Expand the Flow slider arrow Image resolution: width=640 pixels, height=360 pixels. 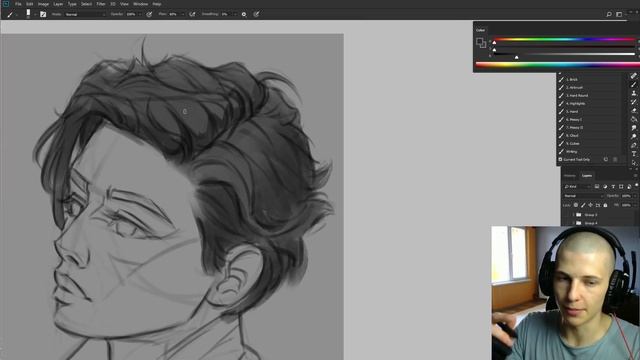point(182,14)
